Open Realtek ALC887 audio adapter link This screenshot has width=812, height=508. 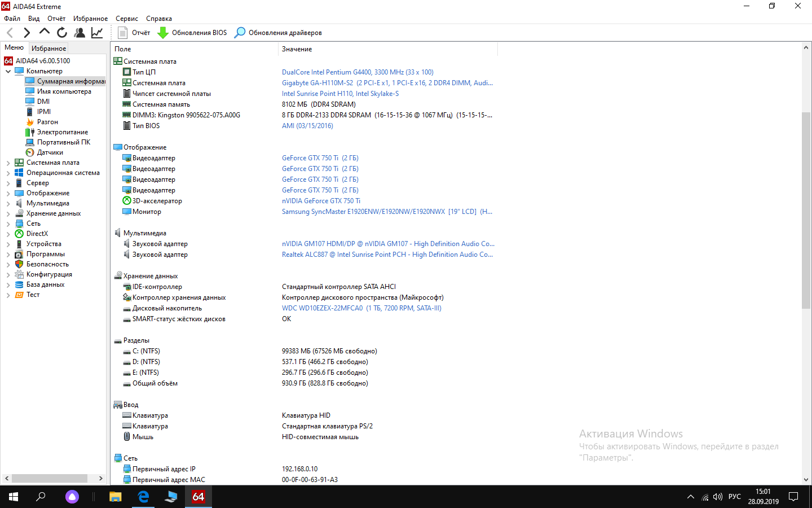[387, 255]
